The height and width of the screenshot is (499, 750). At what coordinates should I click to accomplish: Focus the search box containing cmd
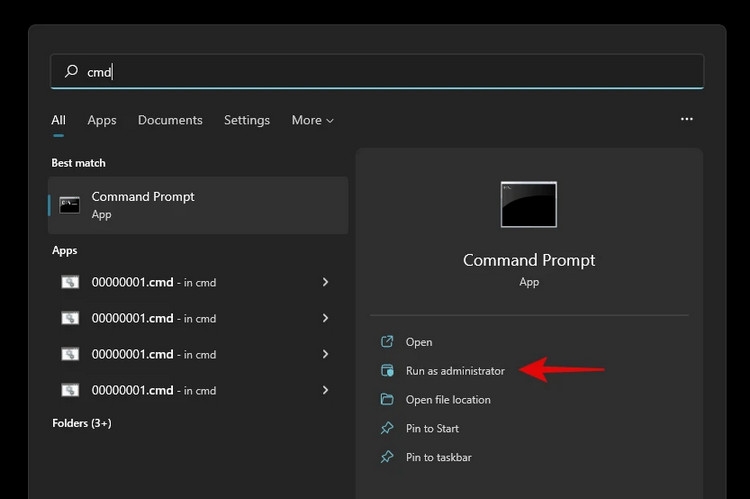[377, 72]
